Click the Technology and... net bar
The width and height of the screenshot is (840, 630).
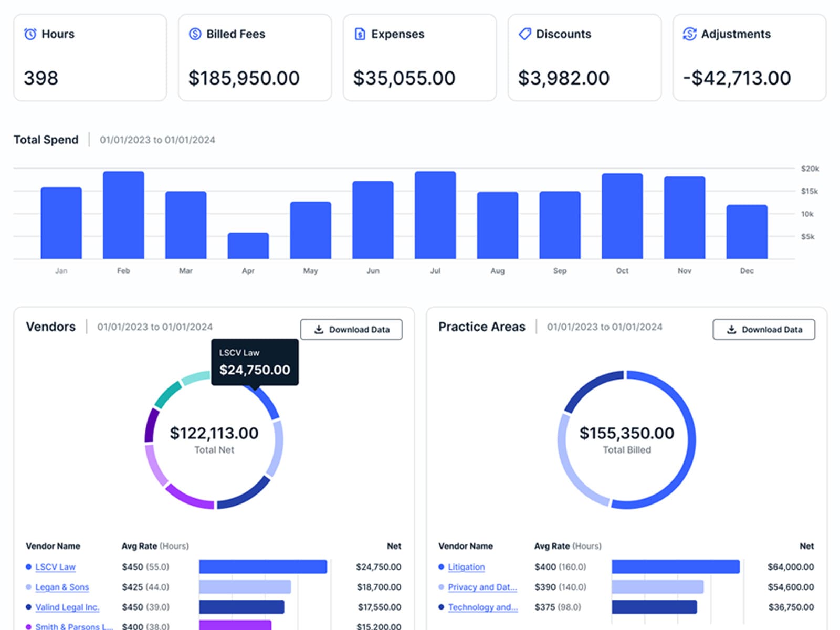[x=655, y=607]
